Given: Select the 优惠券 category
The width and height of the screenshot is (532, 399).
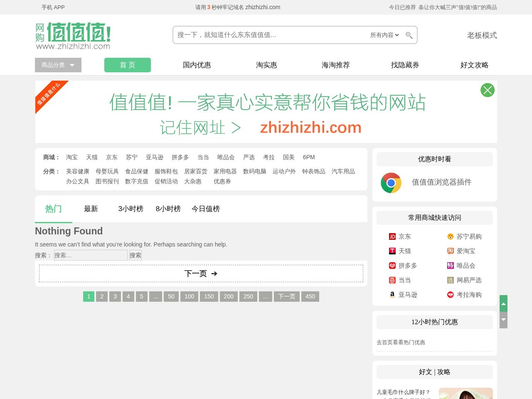Looking at the screenshot, I should pyautogui.click(x=222, y=181).
